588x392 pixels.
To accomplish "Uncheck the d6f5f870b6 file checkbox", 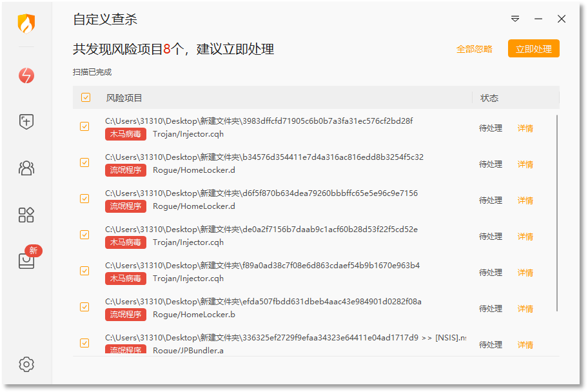I will point(84,199).
